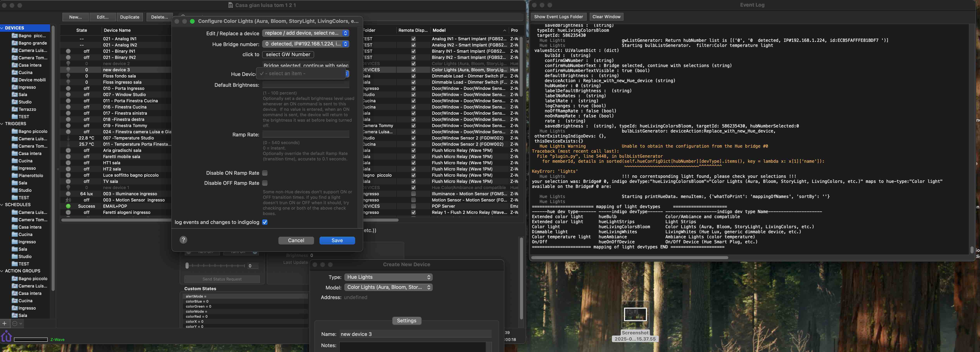Toggle Remote Display checkbox for Relay 1 row
This screenshot has width=980, height=352.
[x=413, y=213]
